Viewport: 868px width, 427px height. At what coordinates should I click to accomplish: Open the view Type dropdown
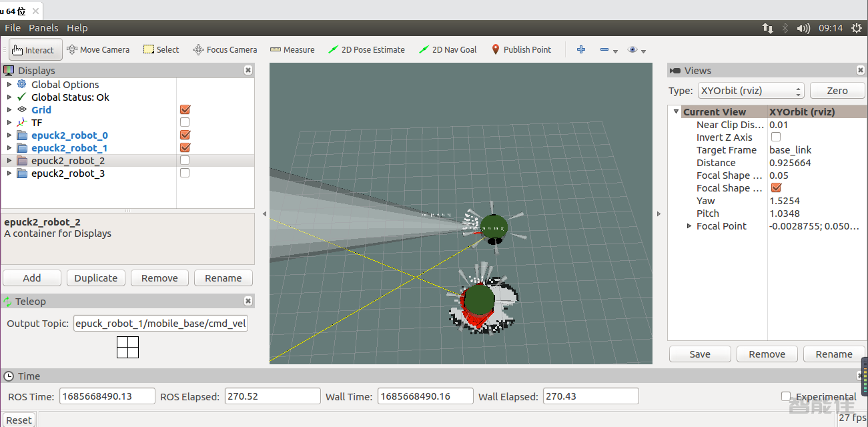point(751,91)
